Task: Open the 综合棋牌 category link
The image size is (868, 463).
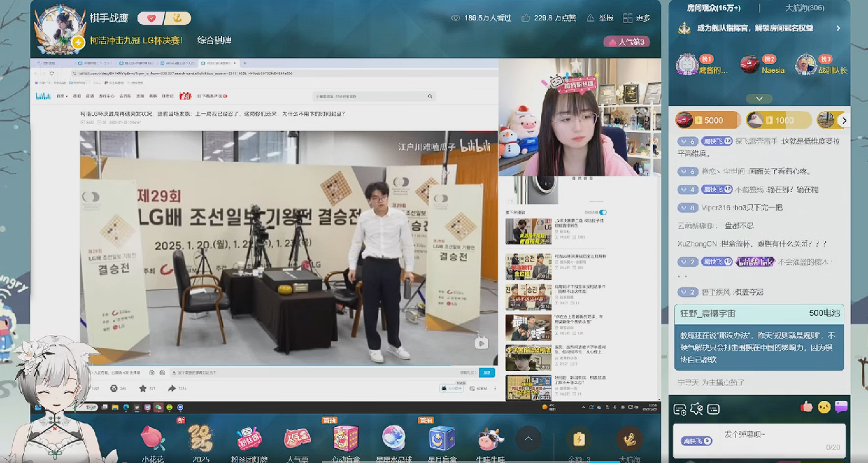Action: (214, 40)
